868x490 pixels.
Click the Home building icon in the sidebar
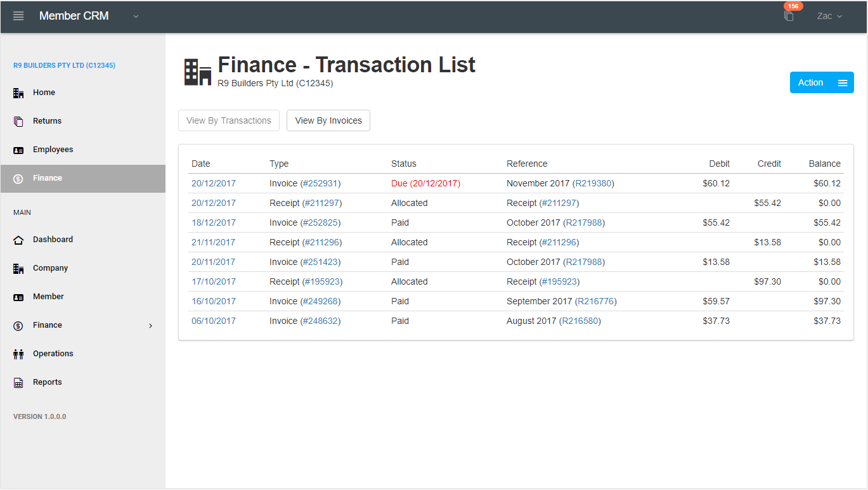click(x=18, y=93)
